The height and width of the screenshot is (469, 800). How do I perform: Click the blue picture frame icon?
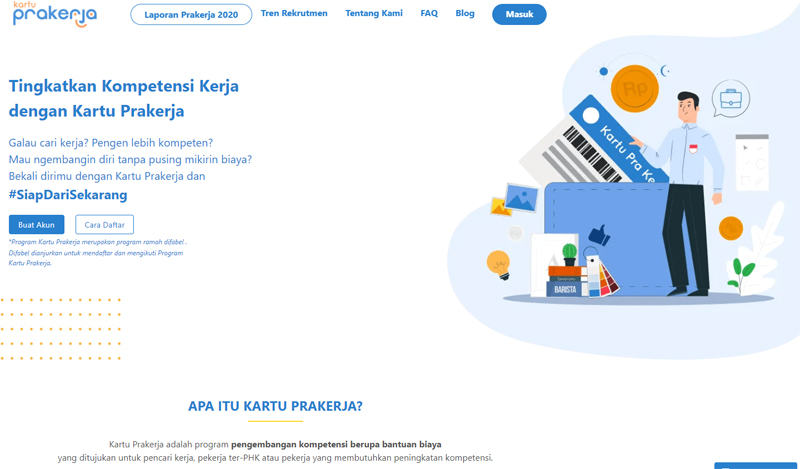point(521,198)
